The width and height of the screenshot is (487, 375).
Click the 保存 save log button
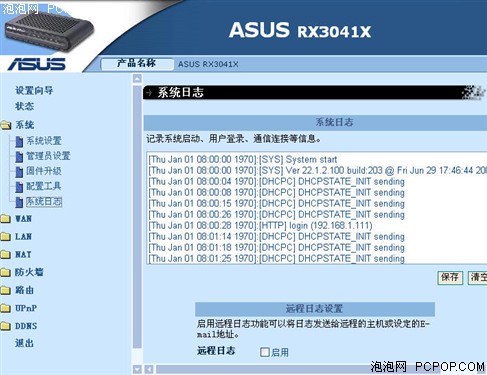point(450,277)
